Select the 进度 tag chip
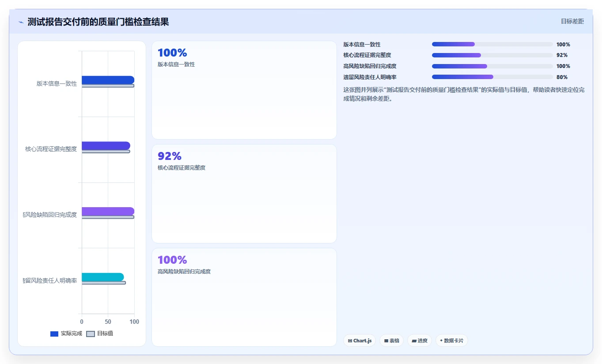Image resolution: width=602 pixels, height=364 pixels. coord(419,341)
